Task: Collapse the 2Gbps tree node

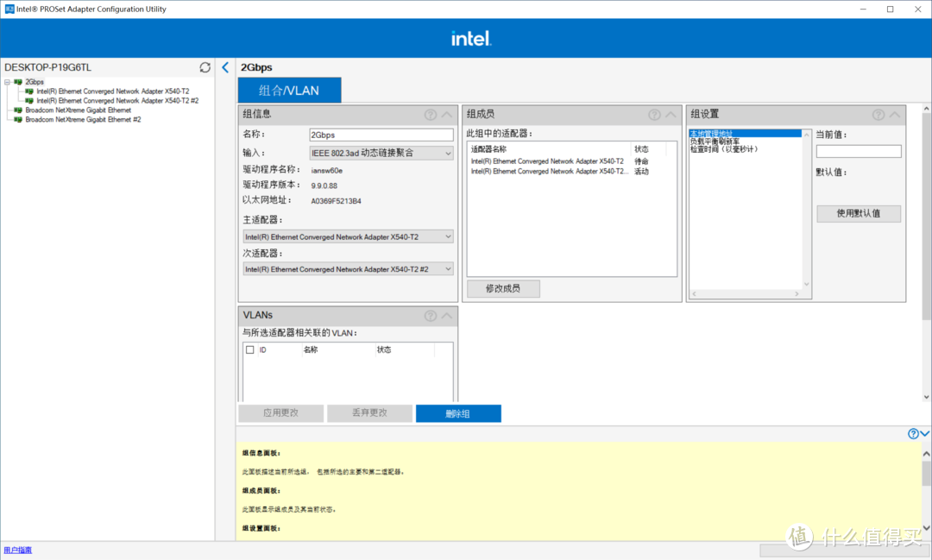Action: pyautogui.click(x=5, y=82)
